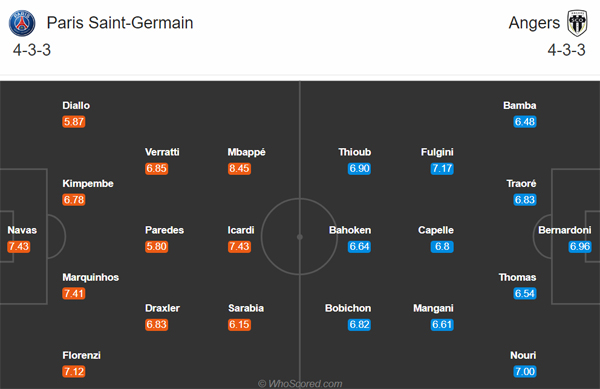600x389 pixels.
Task: Open the Paris Saint-Germain team name
Action: [120, 23]
